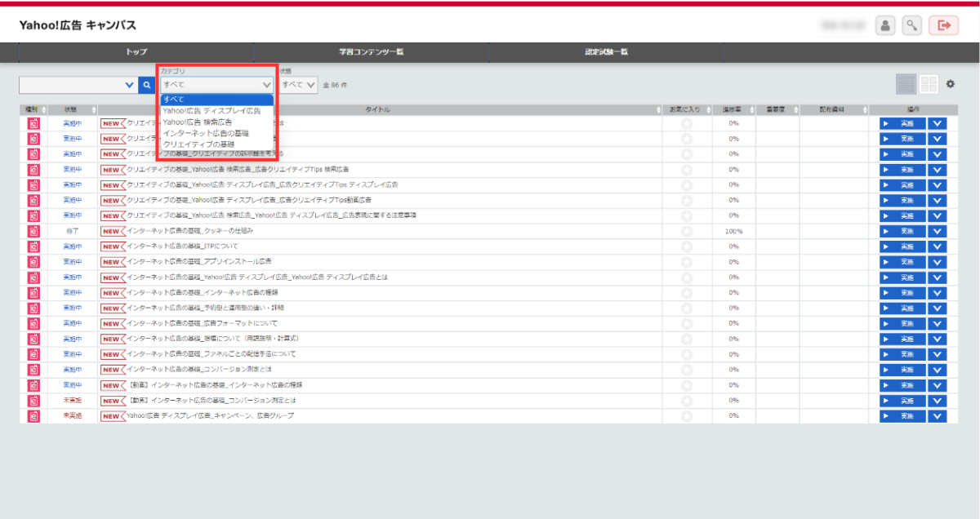Click 実施 button for キャンペーン、広告グループ row
The image size is (980, 519).
tap(902, 415)
